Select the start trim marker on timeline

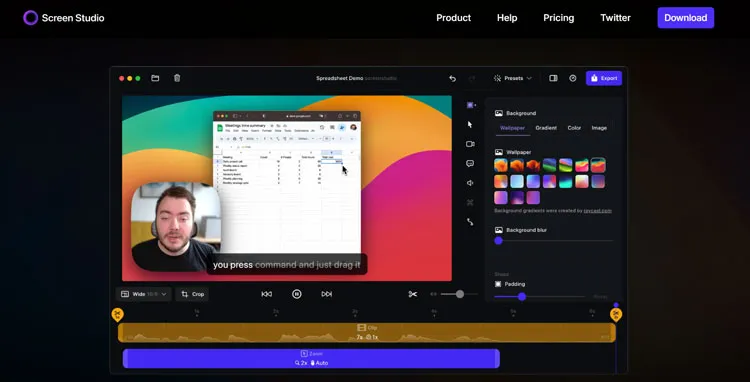click(117, 314)
